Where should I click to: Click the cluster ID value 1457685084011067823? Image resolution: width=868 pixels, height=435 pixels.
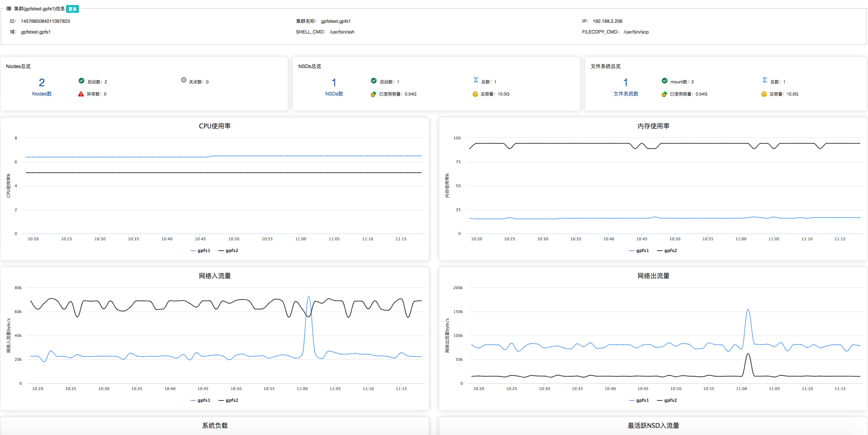pyautogui.click(x=45, y=21)
